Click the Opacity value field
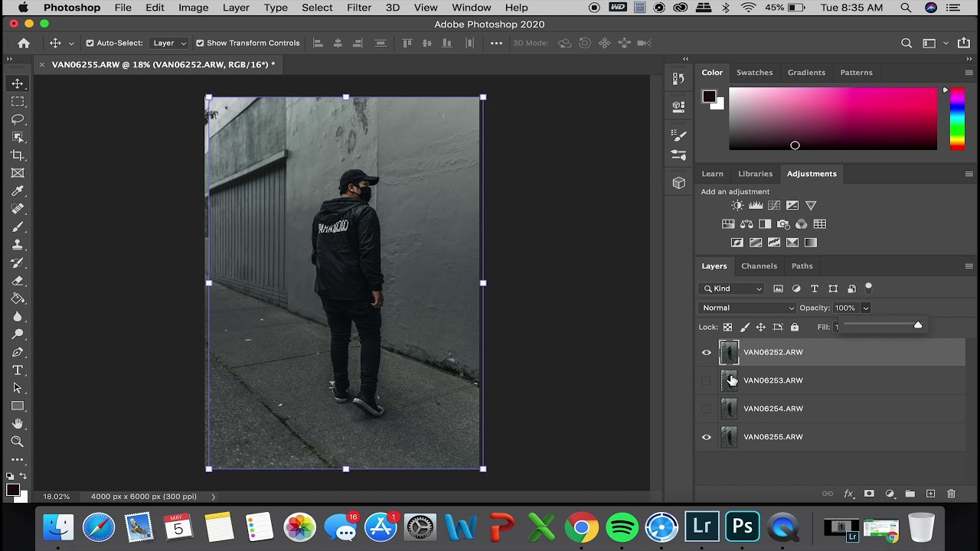 click(846, 308)
